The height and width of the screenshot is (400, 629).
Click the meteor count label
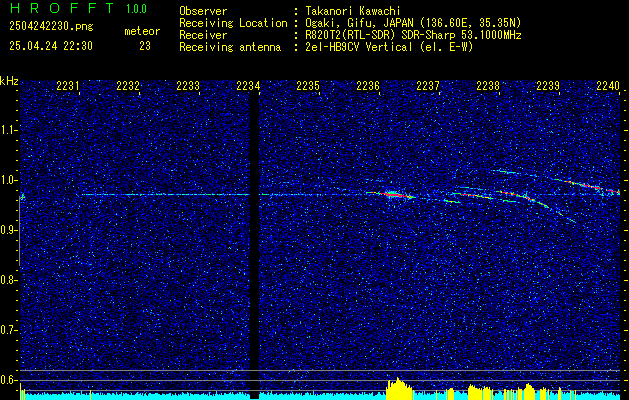tap(142, 31)
